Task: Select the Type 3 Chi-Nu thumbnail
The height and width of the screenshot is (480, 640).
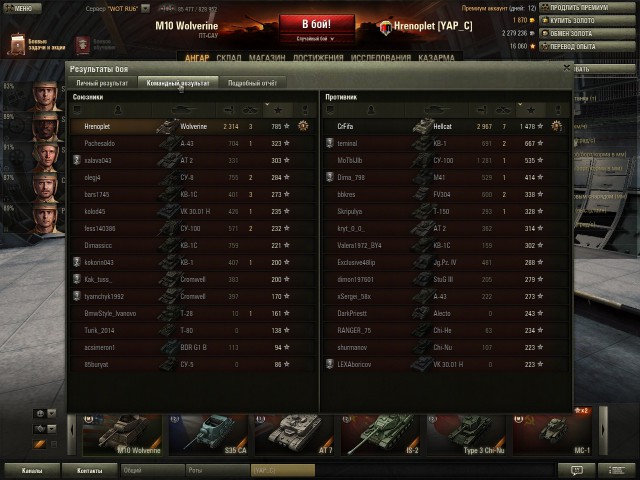Action: point(467,435)
